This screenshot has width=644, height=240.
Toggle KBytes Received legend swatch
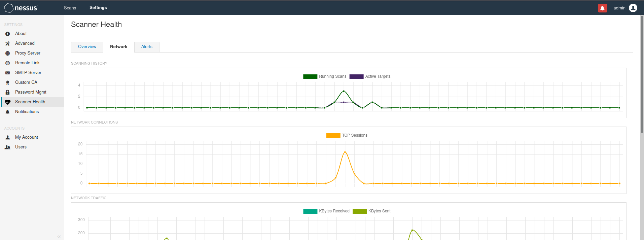(310, 211)
